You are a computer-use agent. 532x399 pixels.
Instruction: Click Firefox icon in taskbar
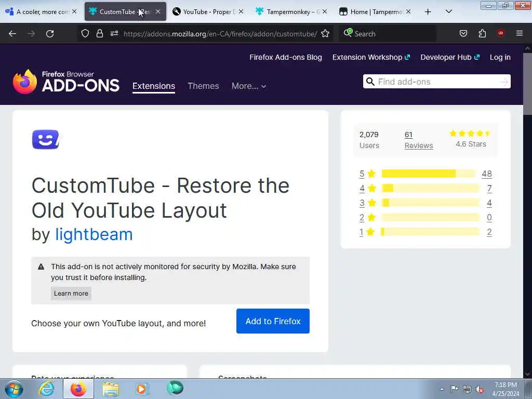pos(78,389)
